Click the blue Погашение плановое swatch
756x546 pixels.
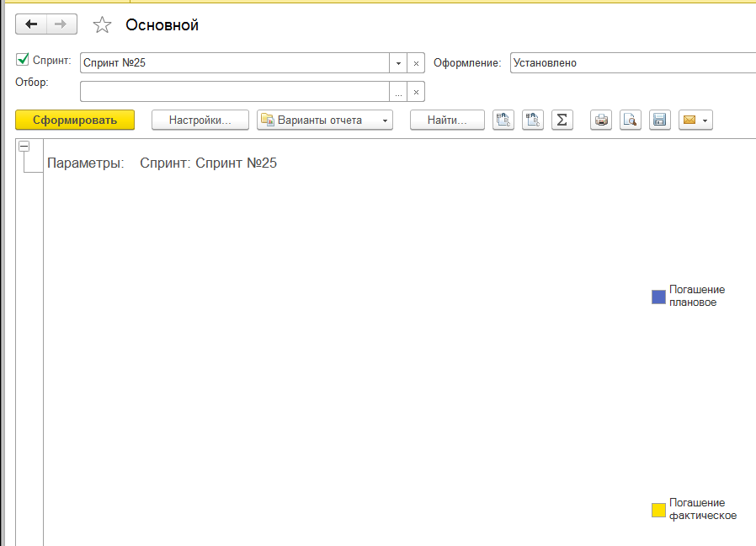click(x=658, y=297)
